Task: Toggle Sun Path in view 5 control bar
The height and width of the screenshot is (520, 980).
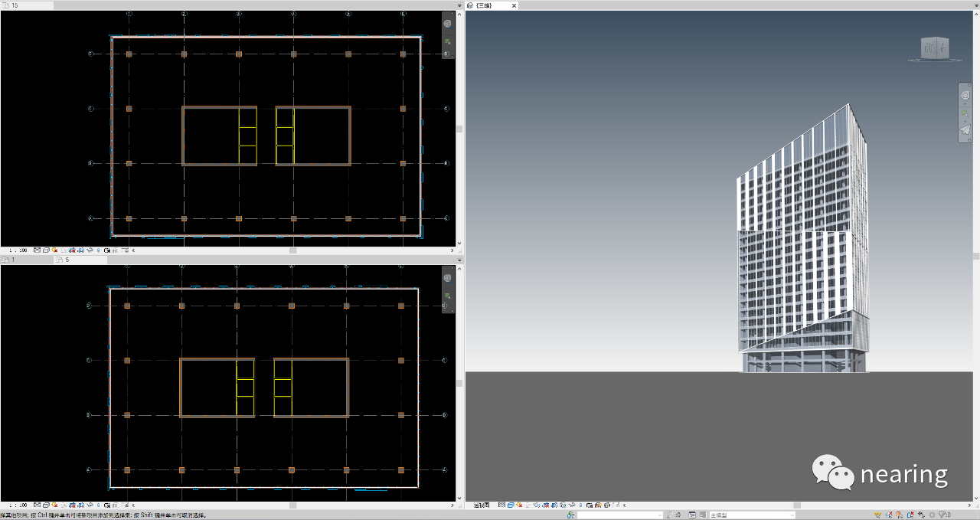Action: (x=54, y=505)
